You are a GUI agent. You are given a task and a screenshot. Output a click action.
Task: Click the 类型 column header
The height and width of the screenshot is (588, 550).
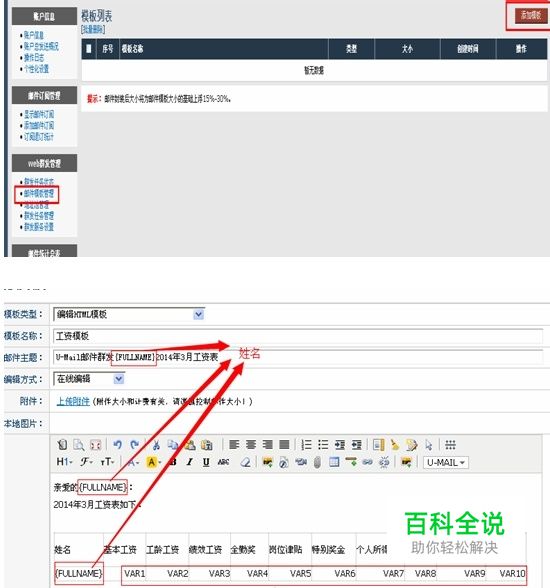click(x=351, y=48)
